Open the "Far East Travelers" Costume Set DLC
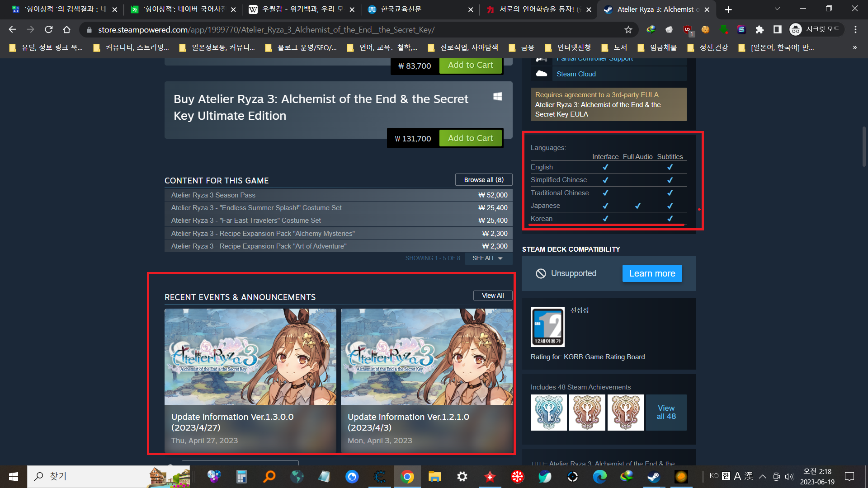 339,221
